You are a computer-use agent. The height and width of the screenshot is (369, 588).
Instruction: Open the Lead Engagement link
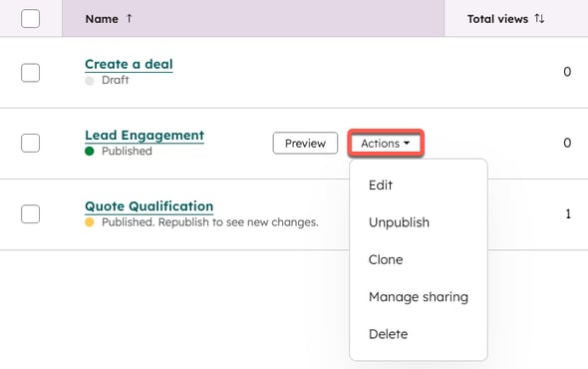[x=145, y=136]
